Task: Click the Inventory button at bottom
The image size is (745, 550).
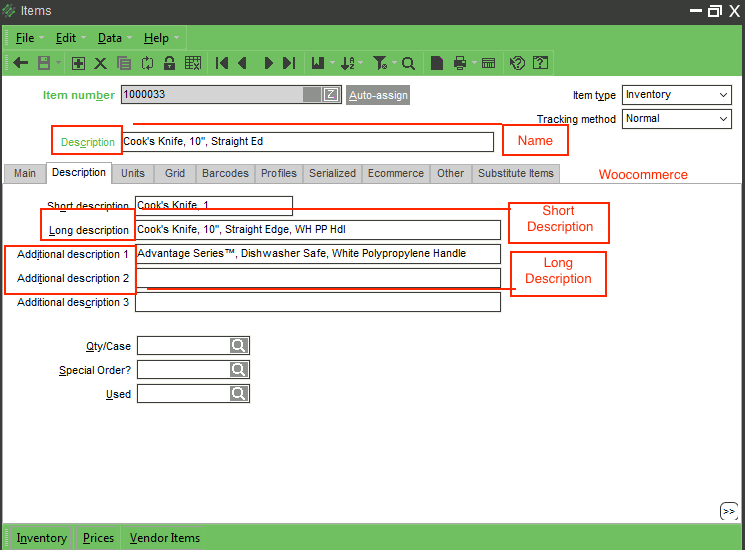Action: point(41,538)
